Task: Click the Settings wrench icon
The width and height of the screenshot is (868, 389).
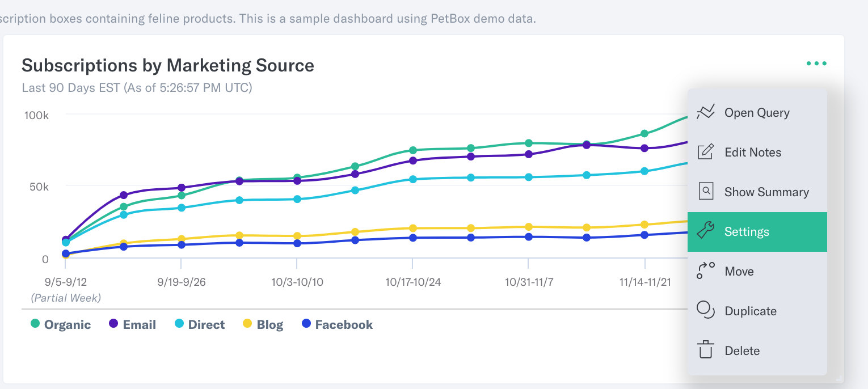Action: click(x=705, y=231)
